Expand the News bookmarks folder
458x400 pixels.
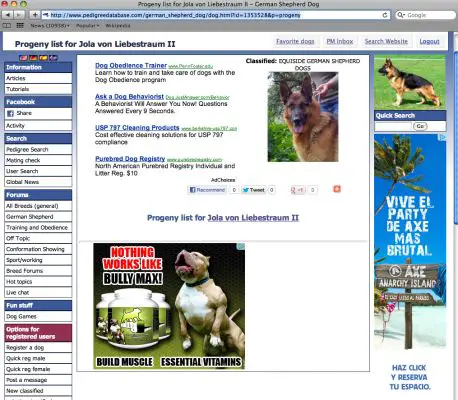pos(50,25)
